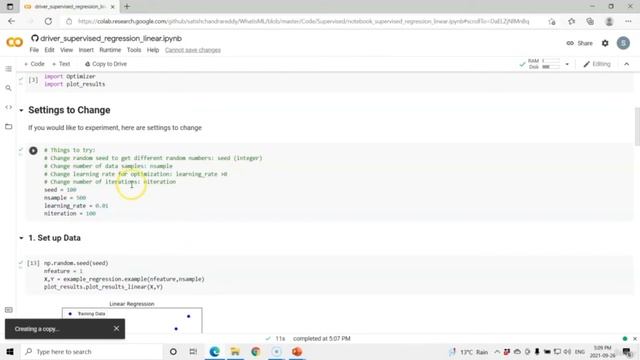Screen dimensions: 640x360
Task: Click the ENG language indicator in tray
Action: pos(580,352)
